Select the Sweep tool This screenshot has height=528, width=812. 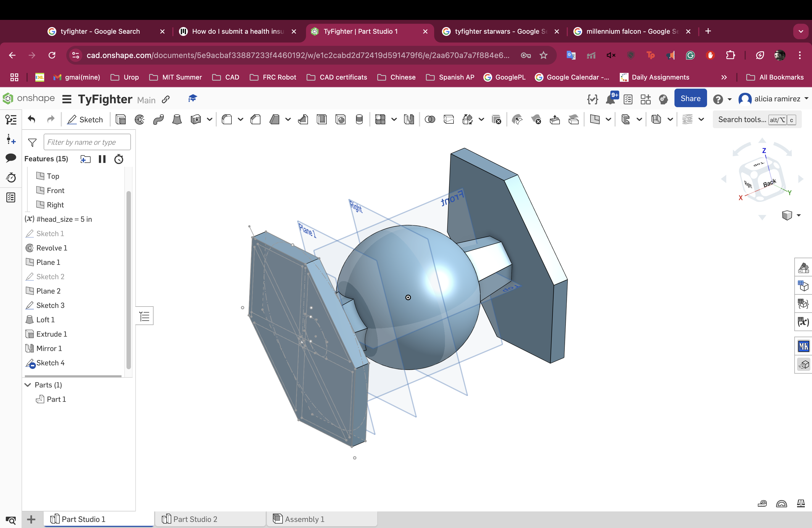[158, 120]
